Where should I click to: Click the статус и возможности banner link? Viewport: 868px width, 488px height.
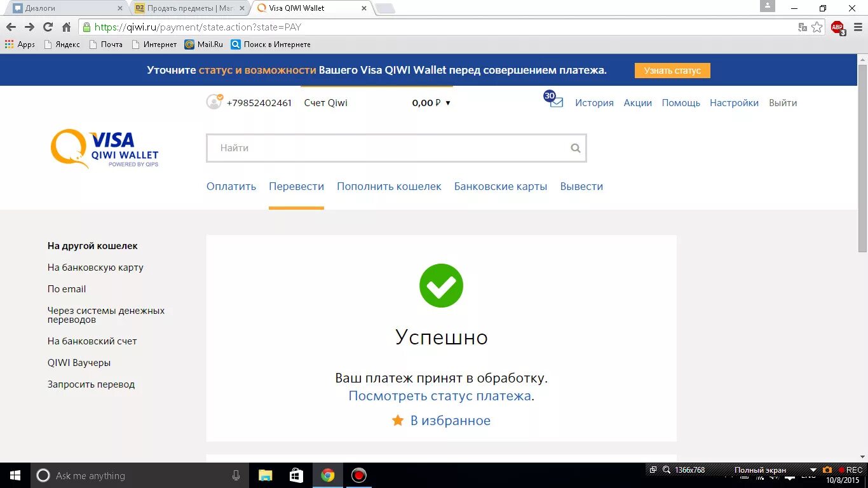pyautogui.click(x=257, y=71)
